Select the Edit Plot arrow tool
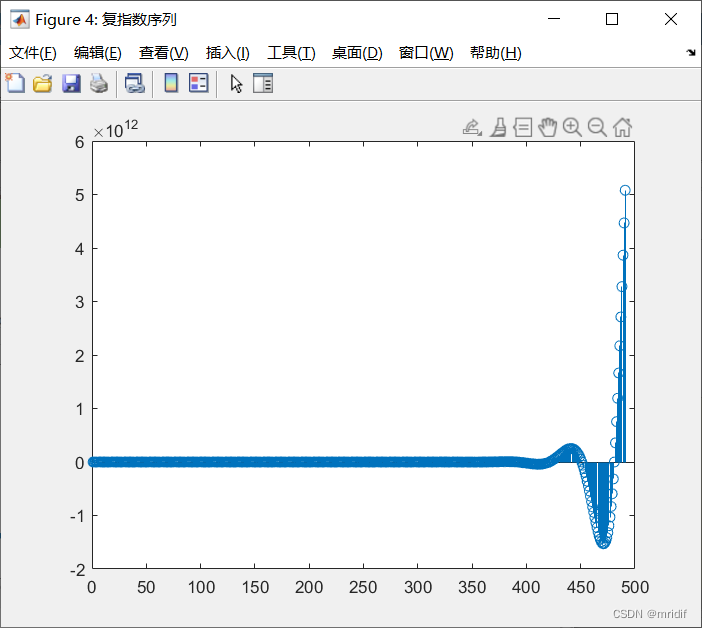This screenshot has width=702, height=628. pos(236,84)
